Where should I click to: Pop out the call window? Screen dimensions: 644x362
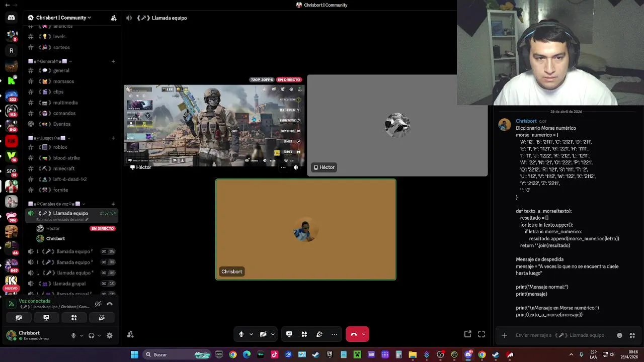click(x=468, y=334)
